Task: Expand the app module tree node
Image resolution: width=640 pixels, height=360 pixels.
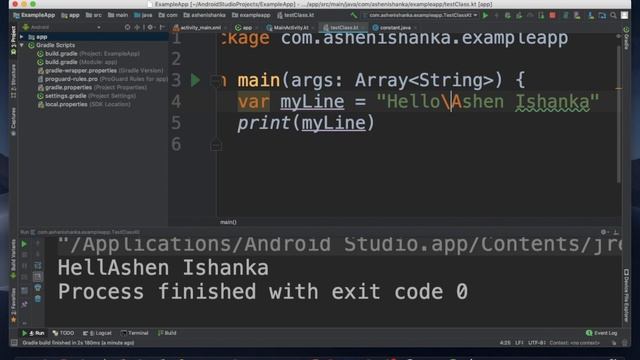Action: point(22,37)
